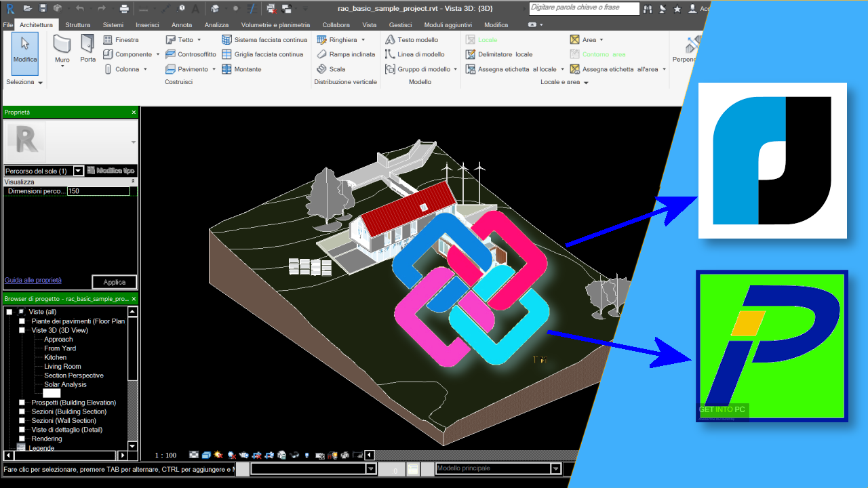Click the Save icon in the Quick Access toolbar
Screen dimensions: 868x488
43,8
